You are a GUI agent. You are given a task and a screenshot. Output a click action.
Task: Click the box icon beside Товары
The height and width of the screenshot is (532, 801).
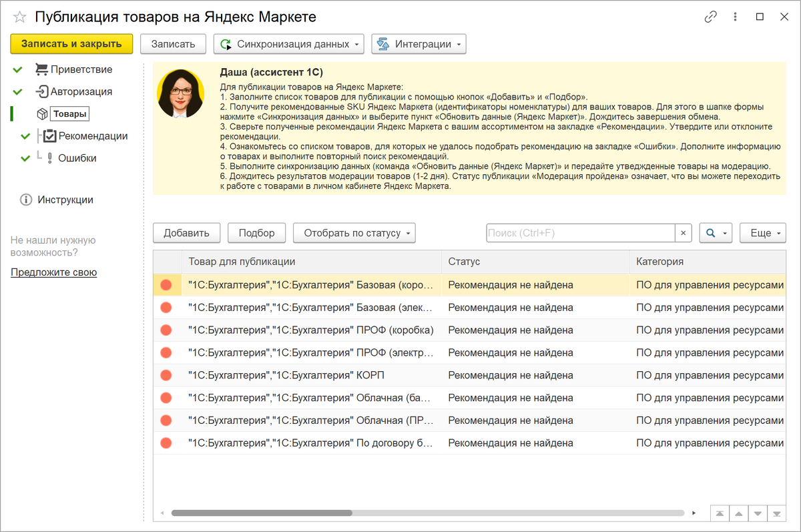click(41, 114)
